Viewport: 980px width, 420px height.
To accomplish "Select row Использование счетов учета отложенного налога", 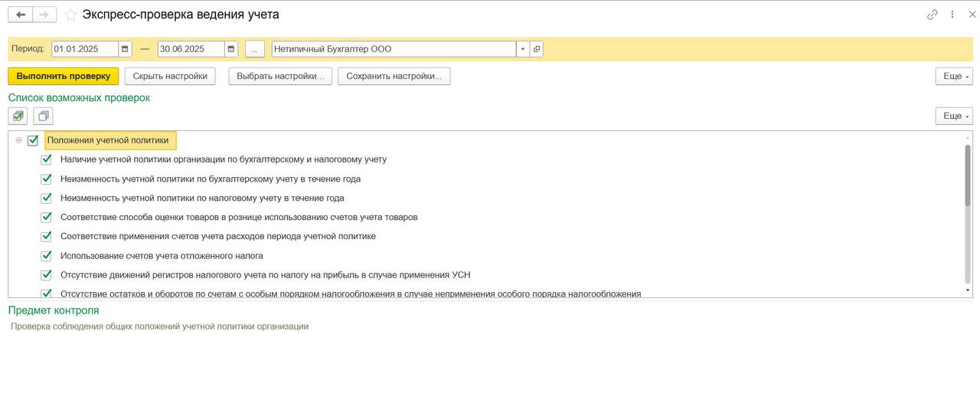I will tap(162, 255).
